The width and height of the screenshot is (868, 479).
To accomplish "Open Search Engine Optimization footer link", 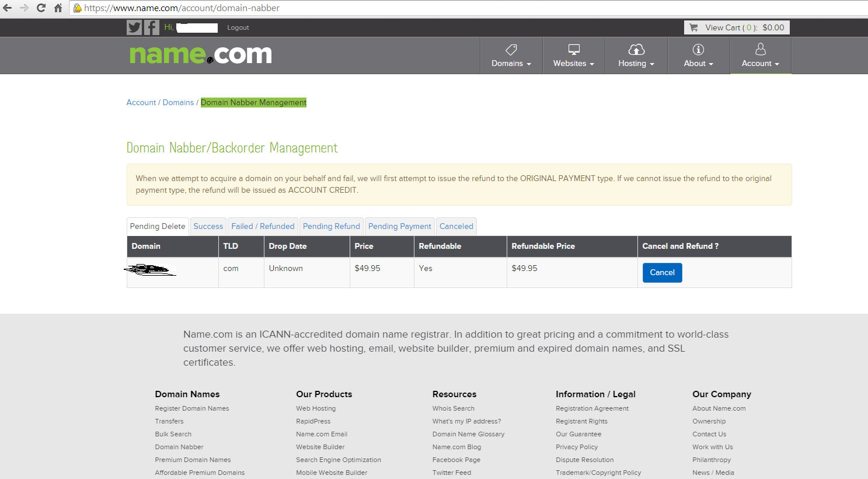I will click(339, 460).
